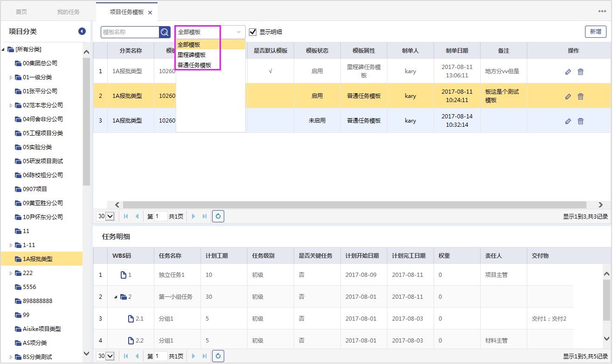Click the horizontal scrollbar right arrow
Viewport: 613px width, 364px height.
pyautogui.click(x=601, y=205)
